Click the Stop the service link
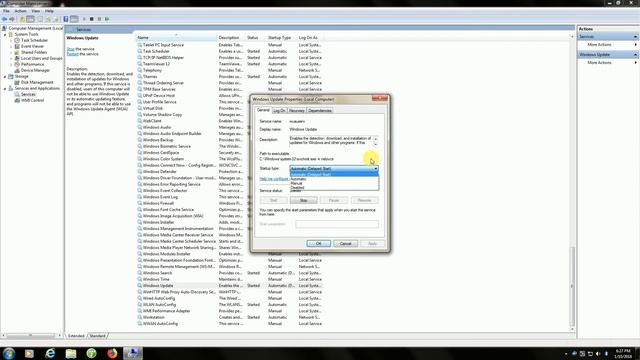Viewport: 640px width, 360px height. click(71, 49)
